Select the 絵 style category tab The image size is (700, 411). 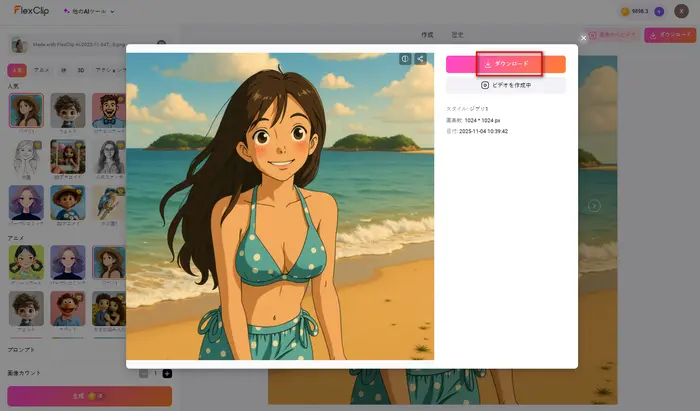(63, 70)
